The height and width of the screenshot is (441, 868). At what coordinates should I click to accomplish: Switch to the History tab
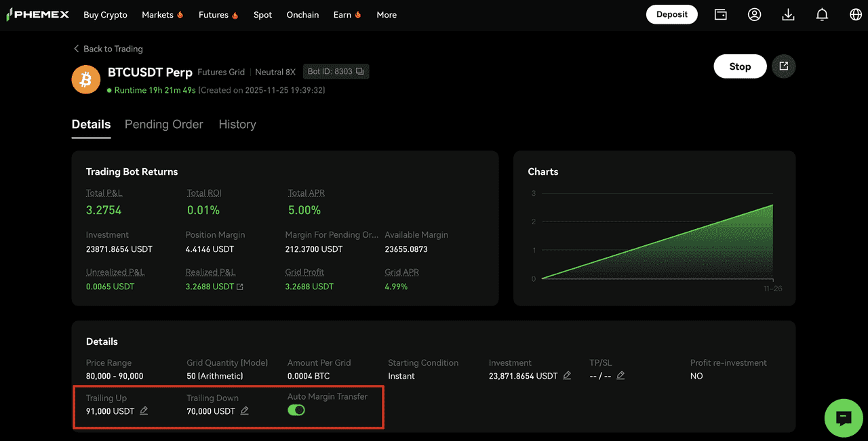[x=237, y=125]
